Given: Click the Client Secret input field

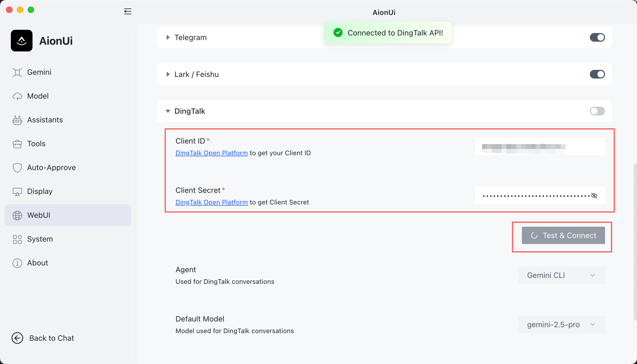Looking at the screenshot, I should click(540, 196).
